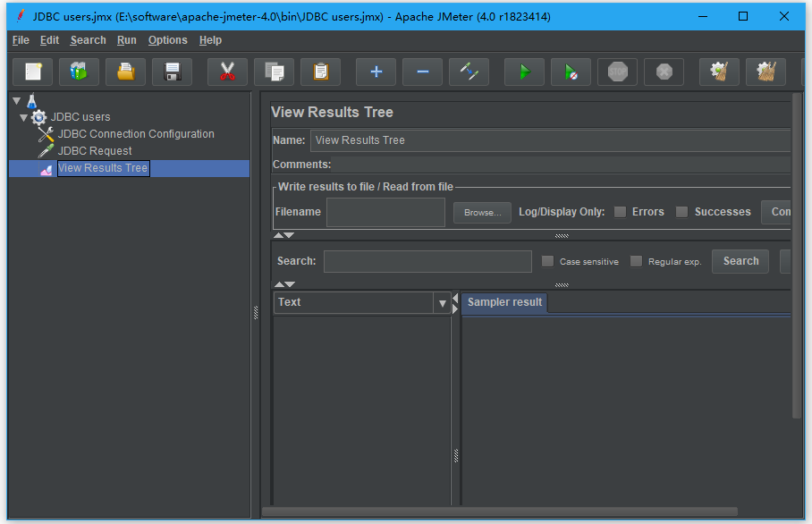Toggle Case sensitive search option
The width and height of the screenshot is (812, 524).
(548, 261)
